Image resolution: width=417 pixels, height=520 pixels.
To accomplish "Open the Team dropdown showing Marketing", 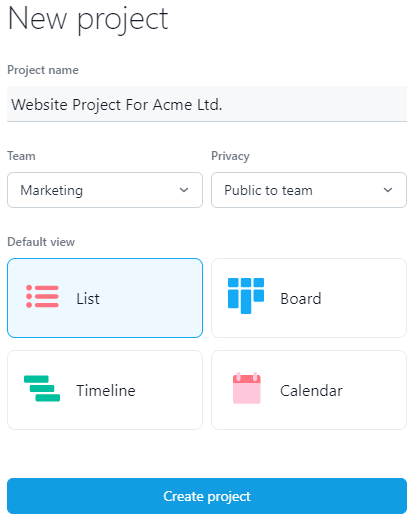I will (x=105, y=190).
